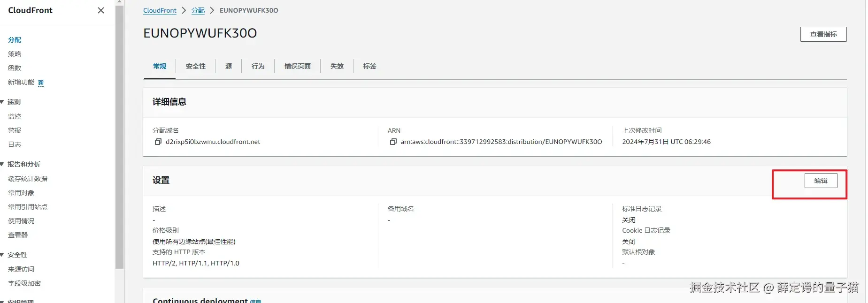The image size is (868, 303).
Task: Click the 备用域名 label
Action: 400,209
